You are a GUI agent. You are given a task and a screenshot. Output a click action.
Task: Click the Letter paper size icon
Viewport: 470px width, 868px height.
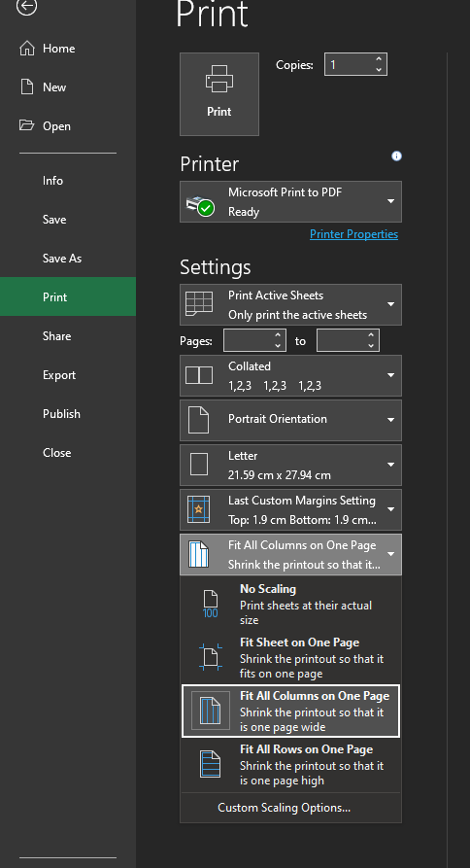point(198,465)
